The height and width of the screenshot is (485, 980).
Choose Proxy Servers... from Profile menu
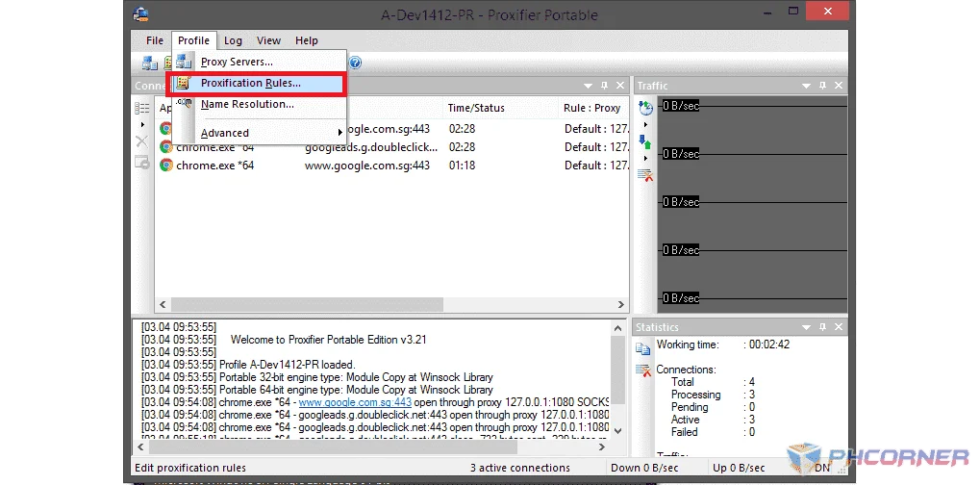(x=260, y=62)
